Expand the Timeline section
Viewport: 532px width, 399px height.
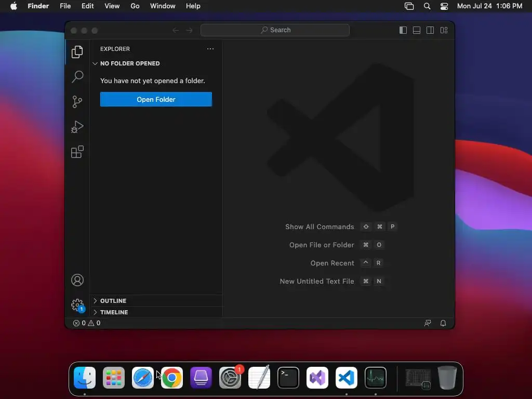(x=156, y=312)
